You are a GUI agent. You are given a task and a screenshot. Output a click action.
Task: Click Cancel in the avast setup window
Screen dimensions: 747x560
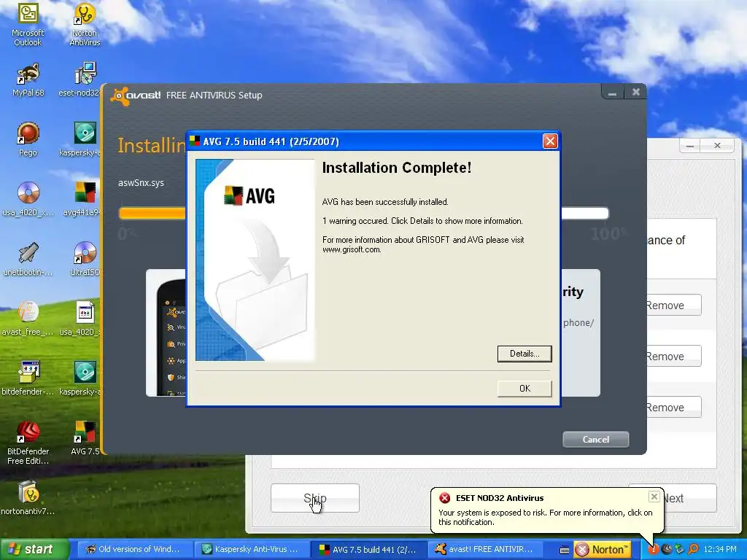tap(595, 440)
